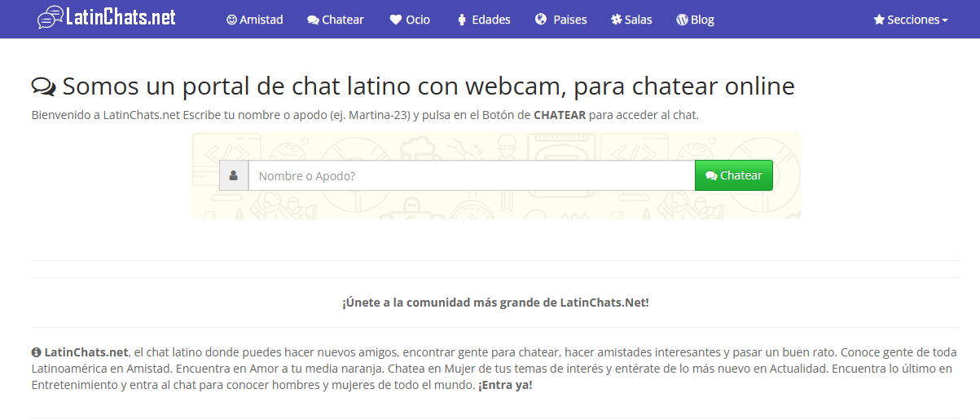Click the person icon beside Edades
Image resolution: width=980 pixels, height=420 pixels.
coord(462,20)
